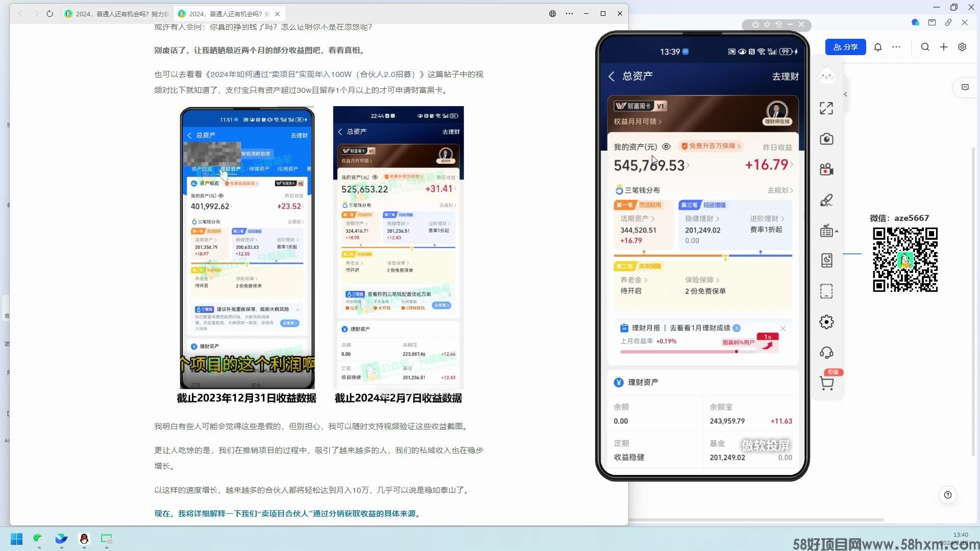Turn off phone screen with sleep icon
The width and height of the screenshot is (980, 551).
(x=826, y=261)
